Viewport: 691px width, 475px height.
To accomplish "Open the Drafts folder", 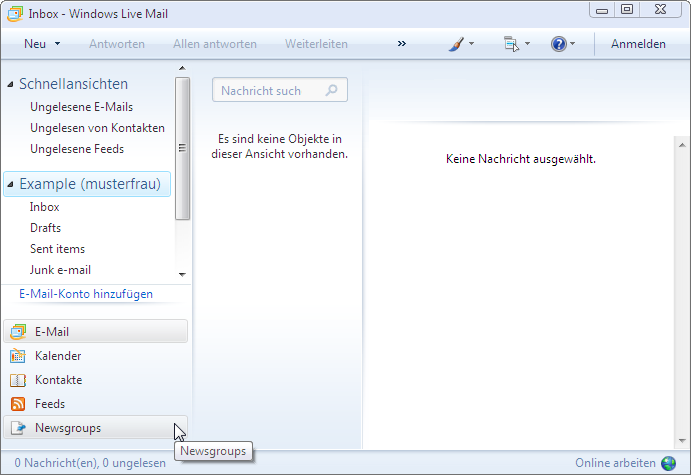I will (45, 228).
